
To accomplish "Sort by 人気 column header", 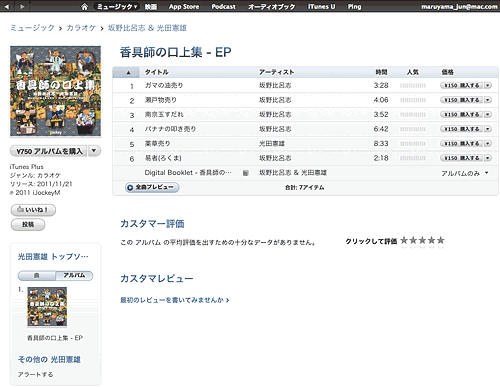I will click(x=413, y=72).
